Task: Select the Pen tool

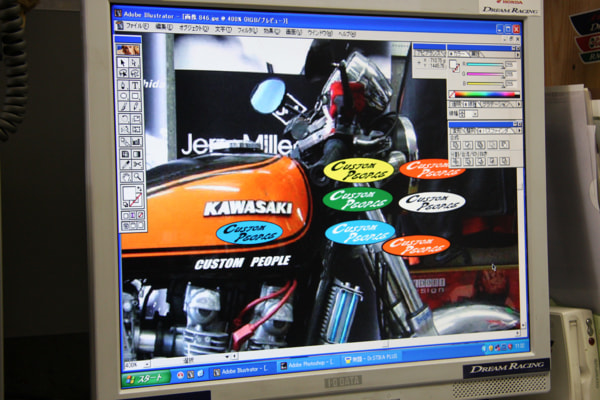Action: 123,85
